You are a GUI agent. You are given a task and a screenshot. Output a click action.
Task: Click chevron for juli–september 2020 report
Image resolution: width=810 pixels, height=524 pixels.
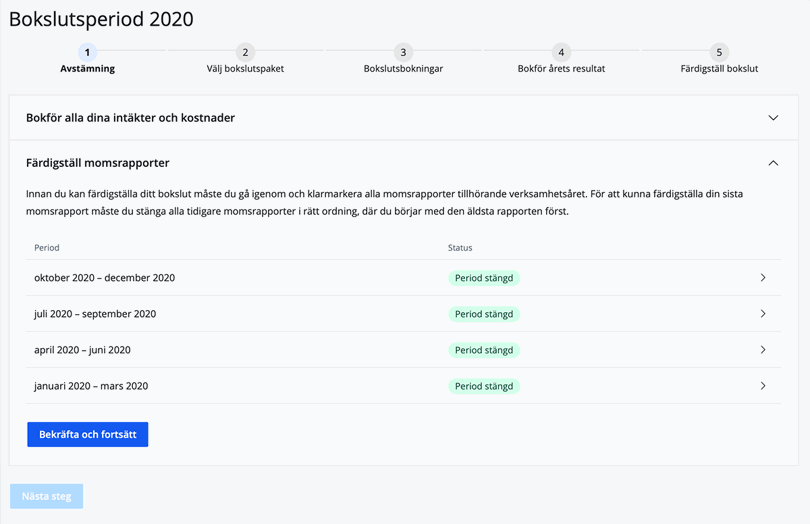tap(762, 314)
